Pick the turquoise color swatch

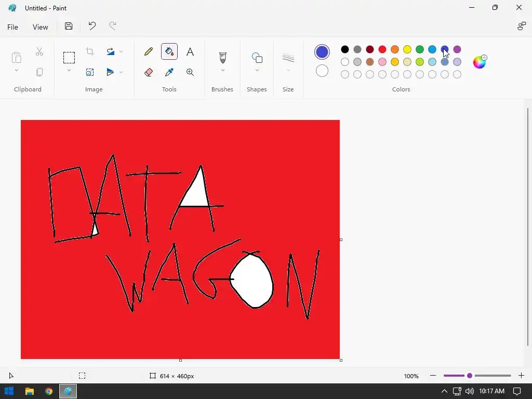click(x=432, y=49)
